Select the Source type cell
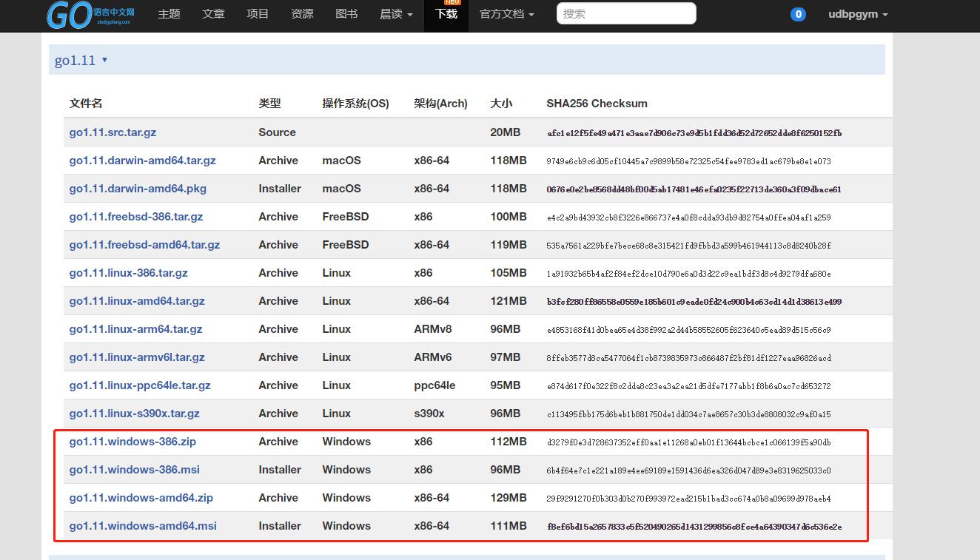Viewport: 980px width, 560px height. point(277,132)
